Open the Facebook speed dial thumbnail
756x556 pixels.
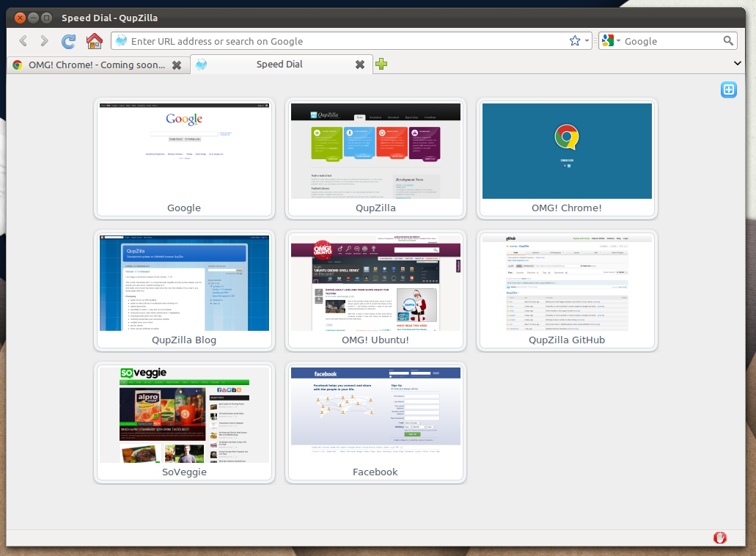click(x=375, y=414)
